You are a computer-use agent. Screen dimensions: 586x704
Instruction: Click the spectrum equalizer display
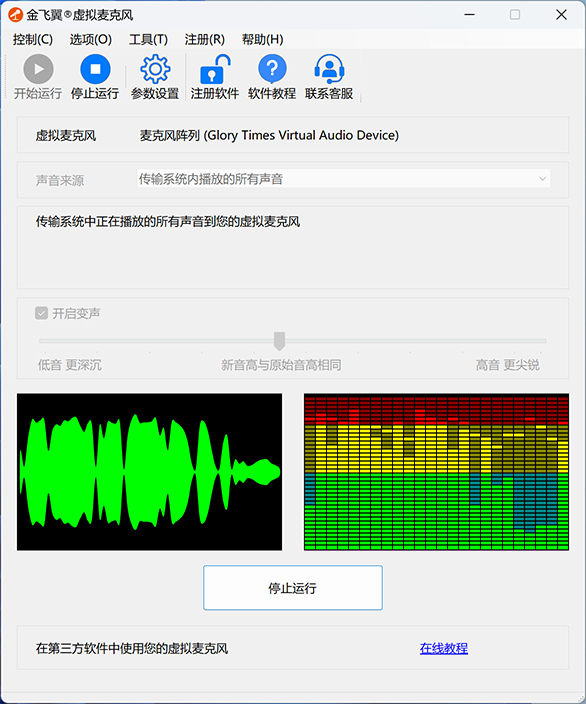pos(436,472)
